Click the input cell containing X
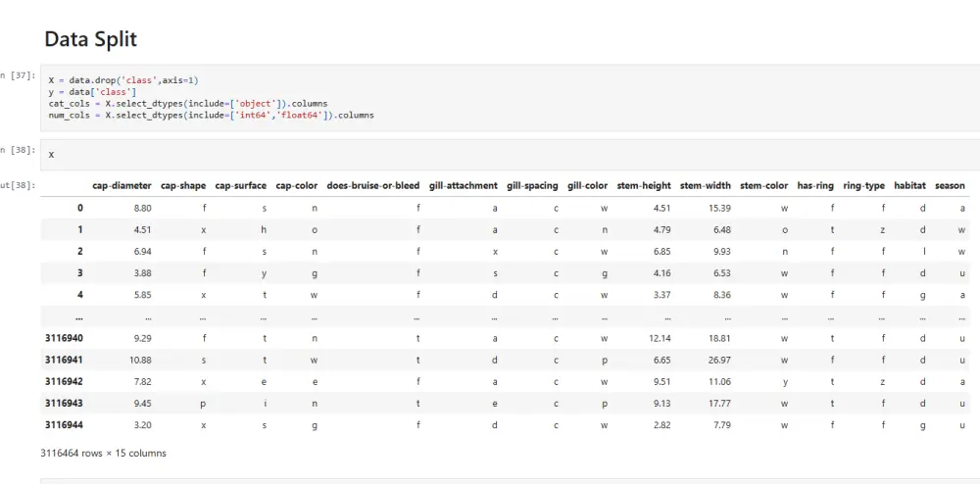Screen dimensions: 980x484 click(510, 154)
